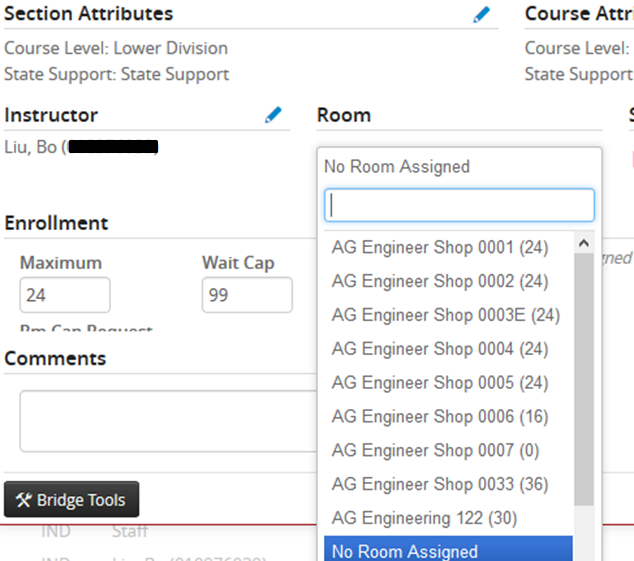Click Course Level: Lower Division text
Image resolution: width=634 pixels, height=561 pixels.
click(116, 48)
